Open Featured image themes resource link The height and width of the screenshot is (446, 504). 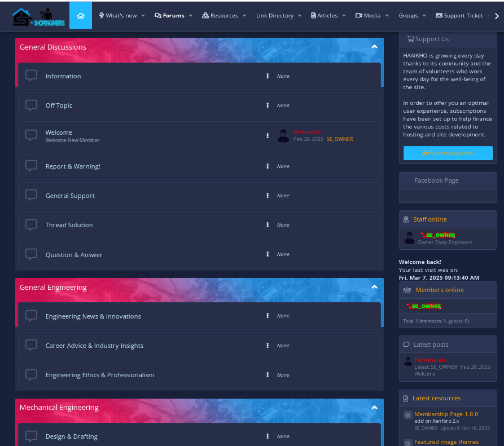click(x=446, y=442)
